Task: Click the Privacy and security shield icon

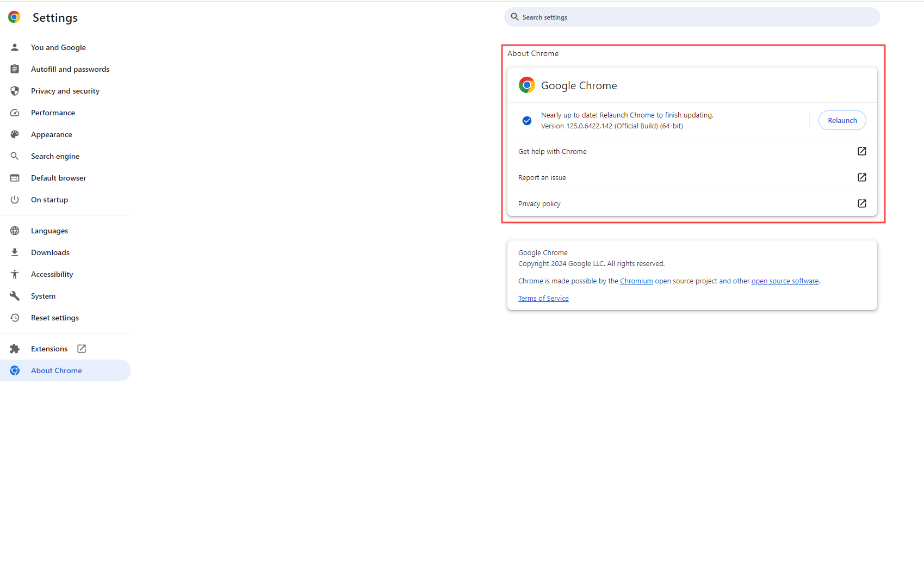Action: (15, 91)
